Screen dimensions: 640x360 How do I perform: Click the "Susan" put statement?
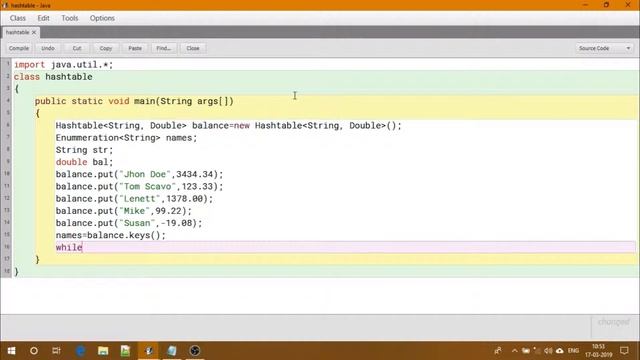(x=129, y=223)
